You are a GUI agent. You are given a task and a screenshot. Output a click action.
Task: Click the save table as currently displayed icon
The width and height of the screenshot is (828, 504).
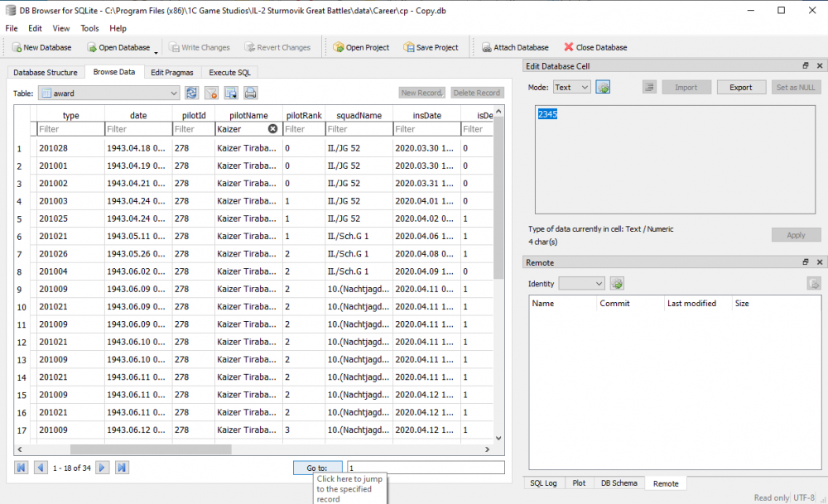(231, 94)
